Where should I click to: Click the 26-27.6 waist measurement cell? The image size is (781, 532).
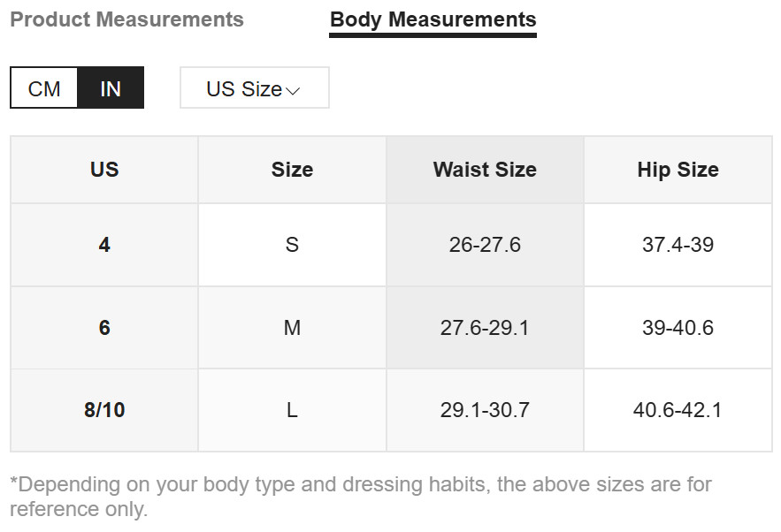click(x=485, y=245)
